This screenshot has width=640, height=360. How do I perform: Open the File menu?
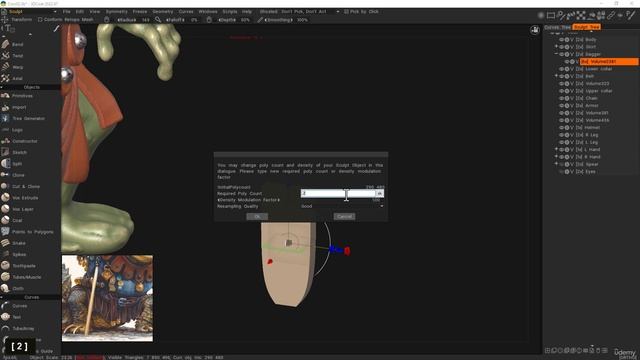(x=67, y=11)
